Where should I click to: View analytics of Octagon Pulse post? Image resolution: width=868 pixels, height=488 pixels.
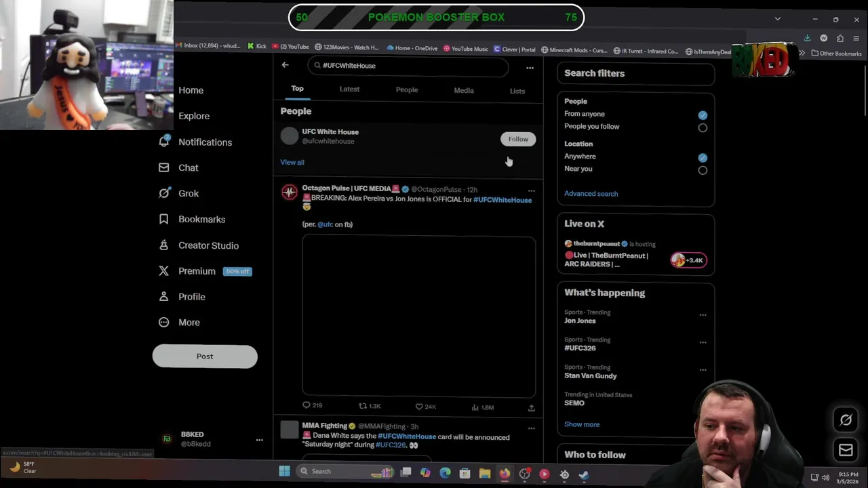[x=482, y=407]
